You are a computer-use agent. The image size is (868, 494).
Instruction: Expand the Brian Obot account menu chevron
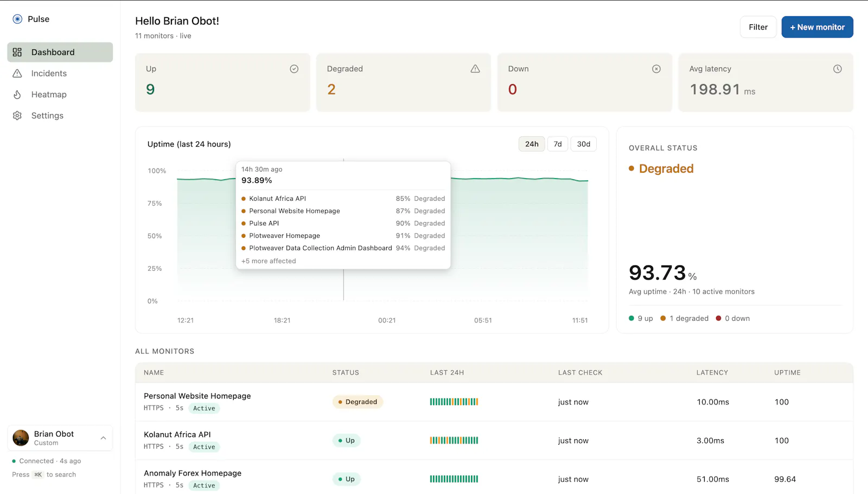coord(103,438)
